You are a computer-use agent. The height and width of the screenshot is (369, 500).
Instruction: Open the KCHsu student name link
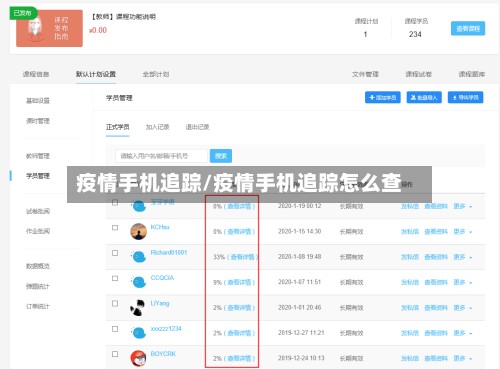[160, 227]
